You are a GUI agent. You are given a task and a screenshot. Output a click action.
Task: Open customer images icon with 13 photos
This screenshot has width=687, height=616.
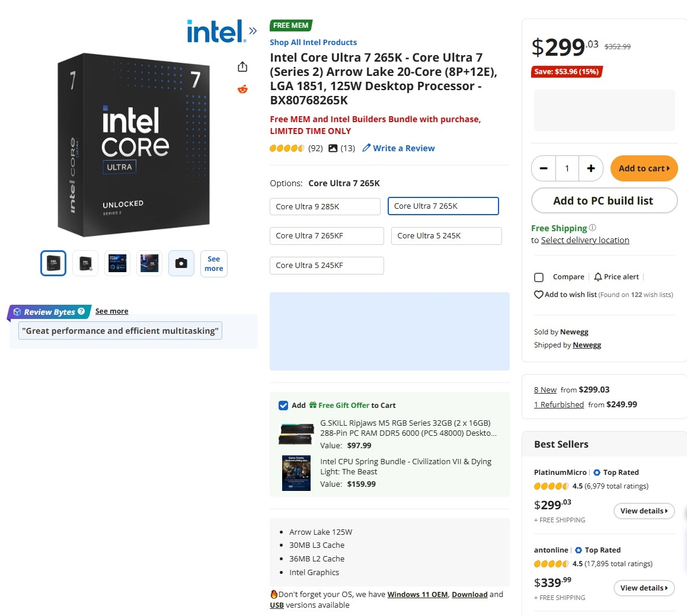tap(333, 148)
